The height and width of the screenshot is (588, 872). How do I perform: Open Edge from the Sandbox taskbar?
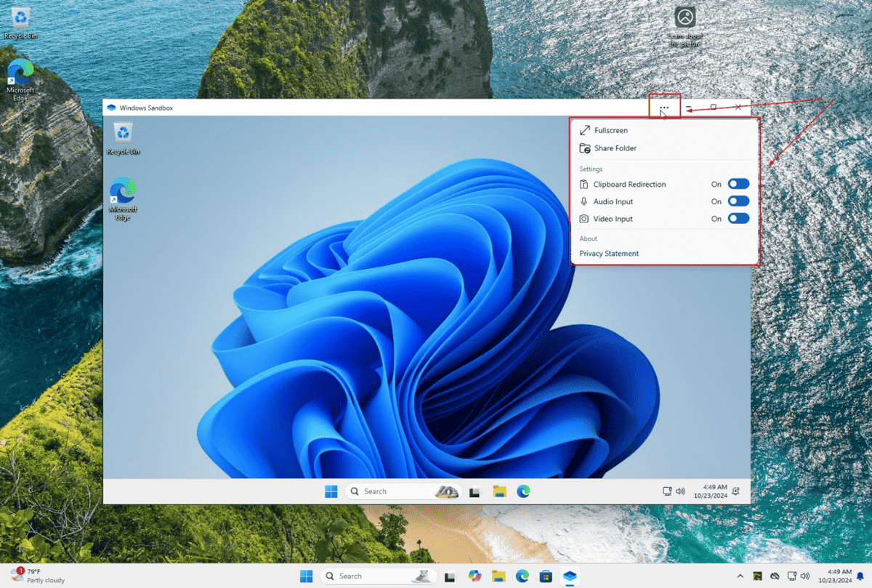pyautogui.click(x=523, y=491)
